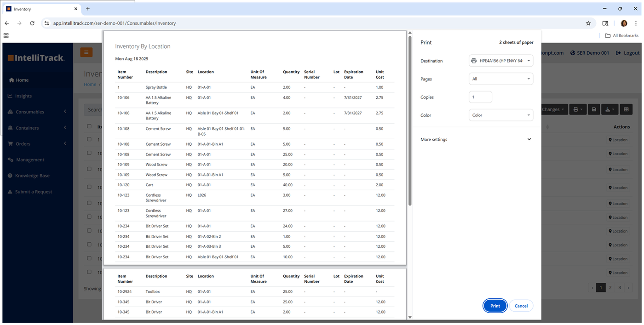The image size is (644, 325).
Task: Click the preview scrollbar down arrow
Action: (x=410, y=317)
